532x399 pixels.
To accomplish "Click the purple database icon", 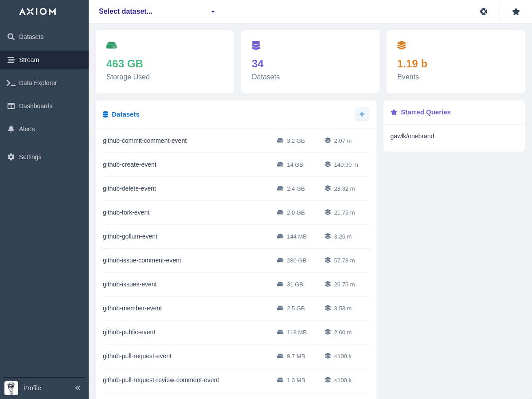I will click(256, 45).
